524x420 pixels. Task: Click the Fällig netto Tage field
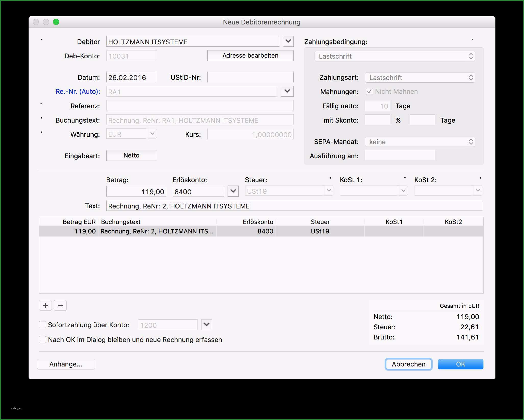point(378,106)
